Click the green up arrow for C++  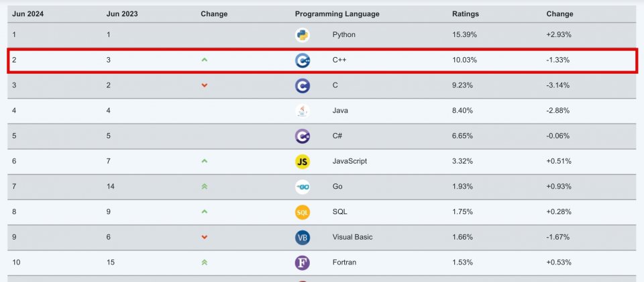click(x=205, y=60)
